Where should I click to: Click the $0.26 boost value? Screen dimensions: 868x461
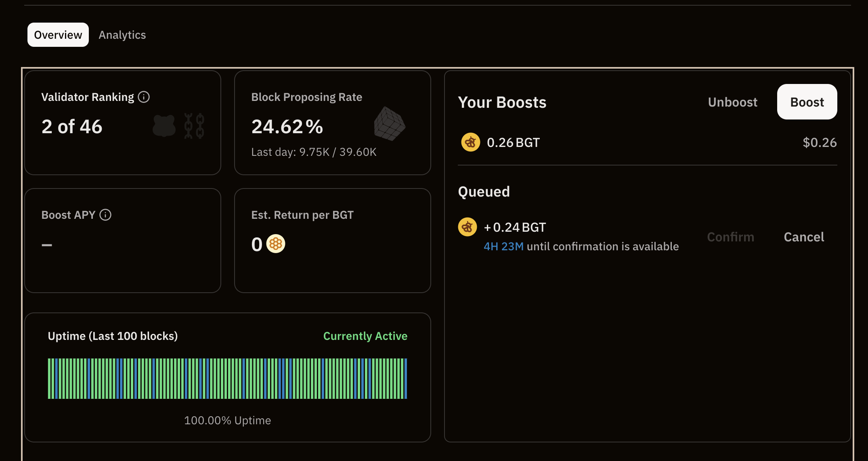point(819,142)
